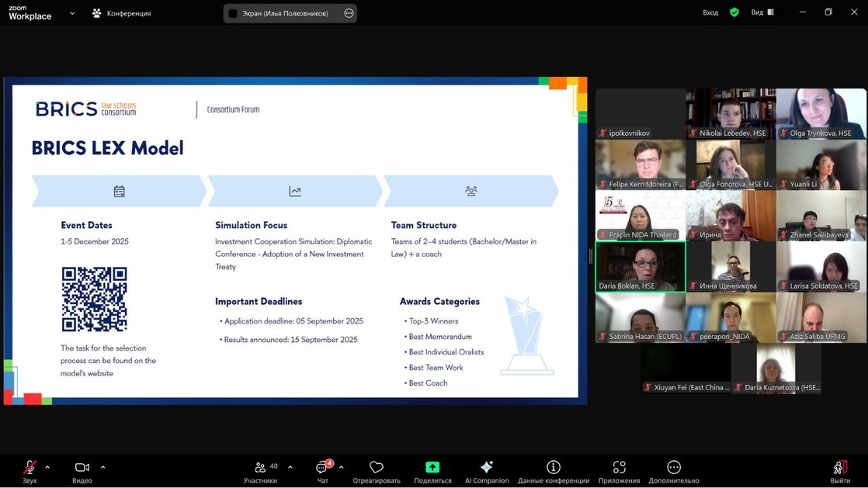The image size is (868, 488).
Task: Unmute microphone with the Звук button
Action: pyautogui.click(x=30, y=472)
